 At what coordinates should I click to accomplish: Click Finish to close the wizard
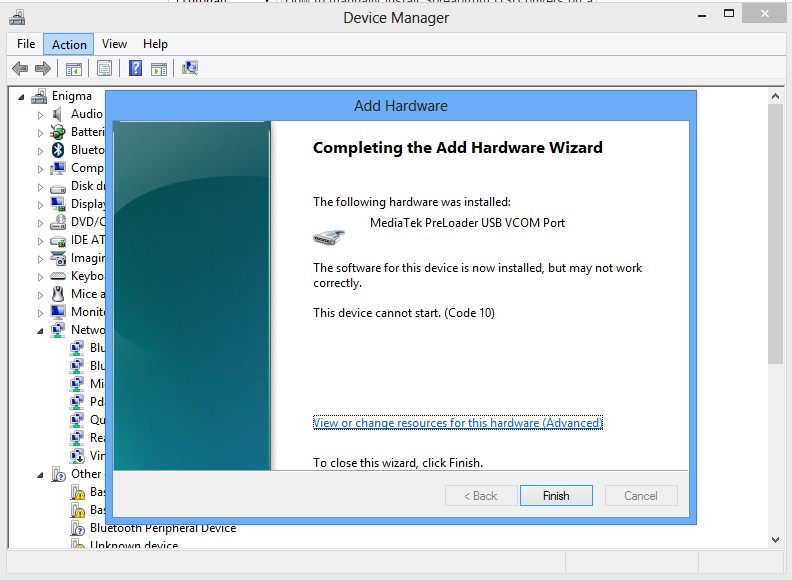556,496
